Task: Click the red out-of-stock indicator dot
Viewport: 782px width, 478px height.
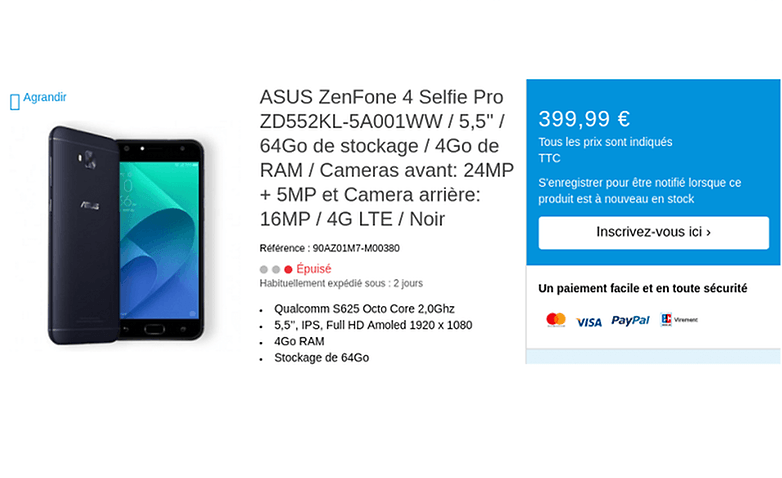Action: pyautogui.click(x=288, y=269)
